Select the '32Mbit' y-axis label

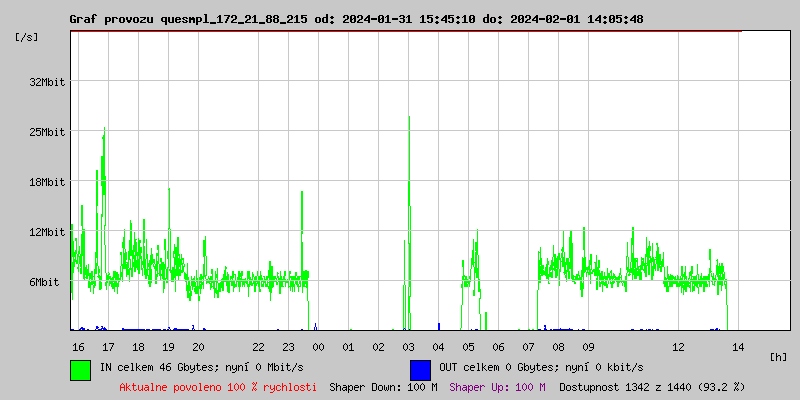(x=47, y=82)
